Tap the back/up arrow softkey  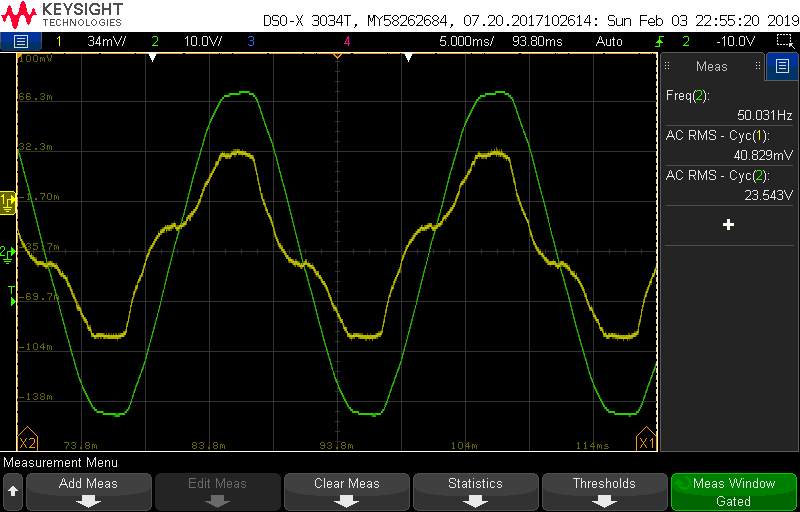tap(13, 492)
